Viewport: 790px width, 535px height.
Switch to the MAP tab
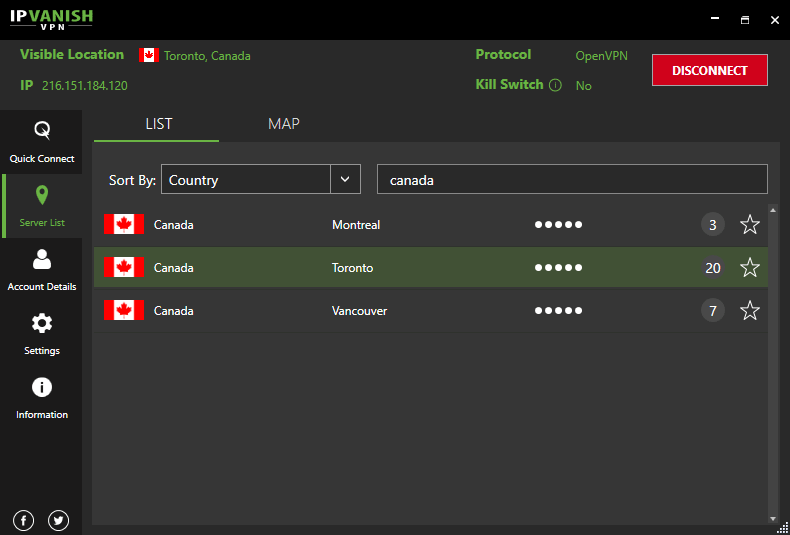click(x=284, y=124)
